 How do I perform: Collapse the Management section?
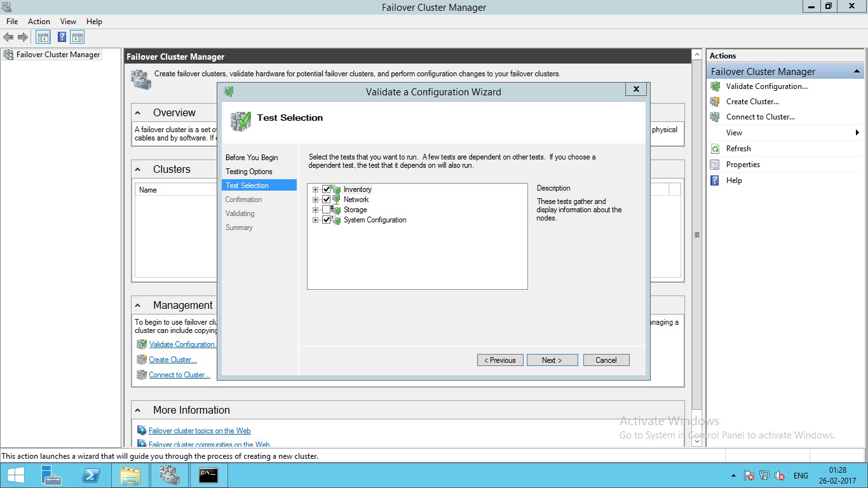click(138, 306)
